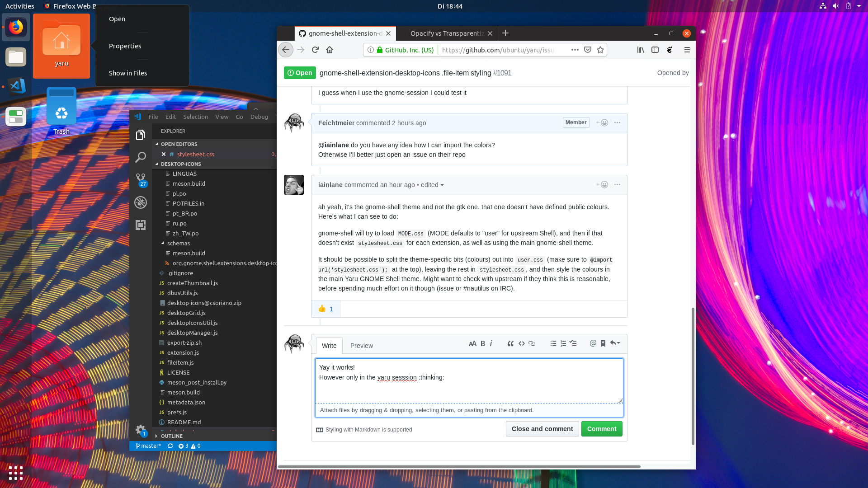Click the thumbs up reaction on iainlane's comment
868x488 pixels.
(325, 309)
